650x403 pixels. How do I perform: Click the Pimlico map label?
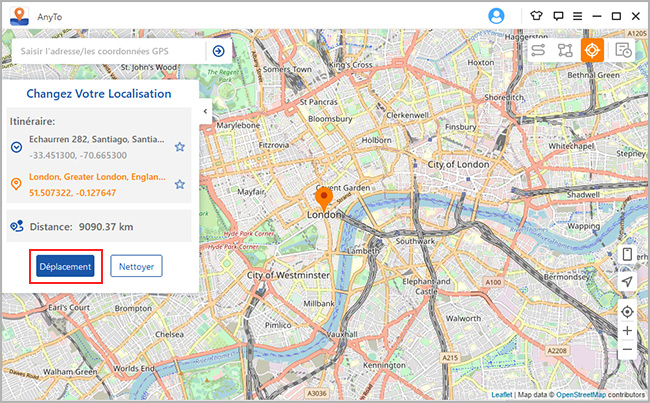(278, 325)
